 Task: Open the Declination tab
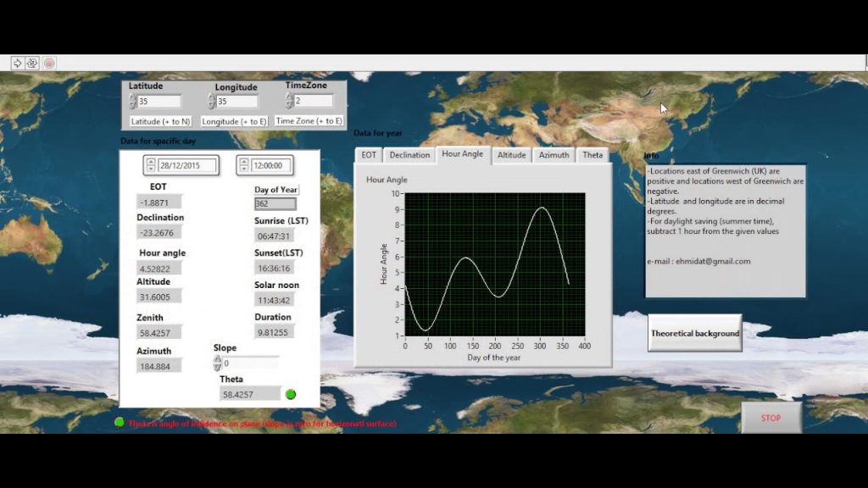tap(409, 155)
